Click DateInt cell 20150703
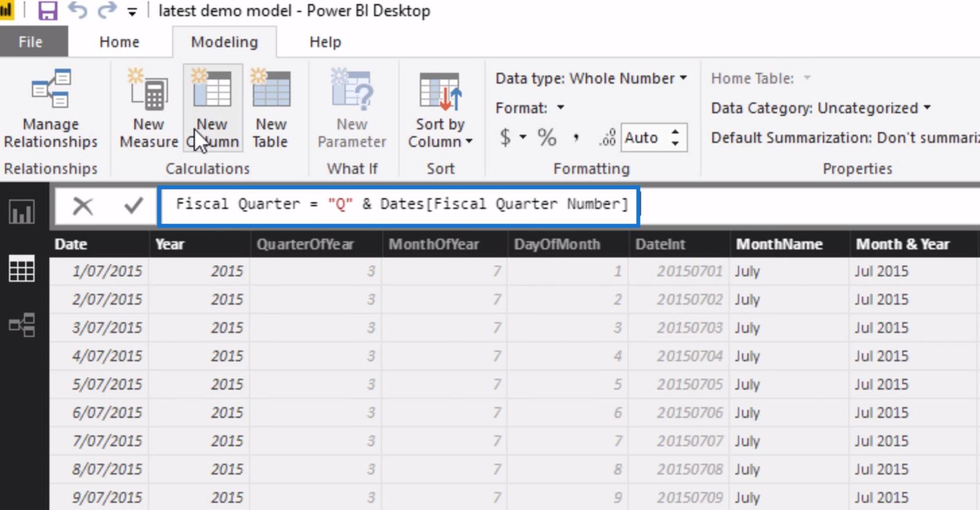Viewport: 980px width, 510px height. 679,328
